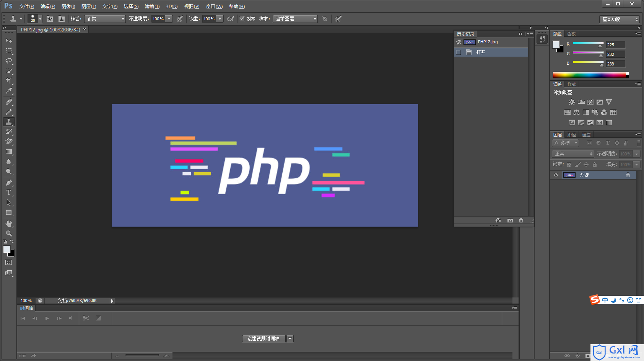This screenshot has height=361, width=644.
Task: Open the 样本 当前图层 dropdown
Action: tap(295, 19)
